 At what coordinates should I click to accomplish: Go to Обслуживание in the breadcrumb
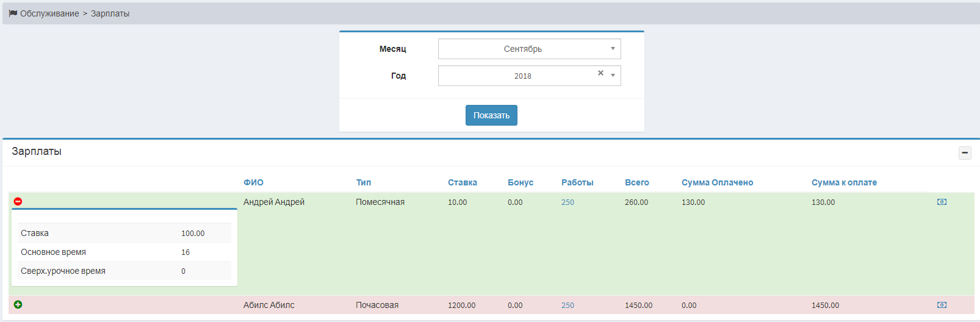(x=49, y=13)
